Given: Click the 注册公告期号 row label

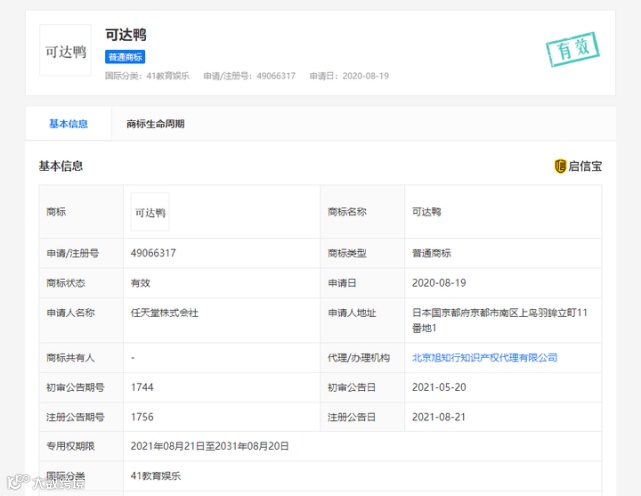Looking at the screenshot, I should click(x=75, y=417).
